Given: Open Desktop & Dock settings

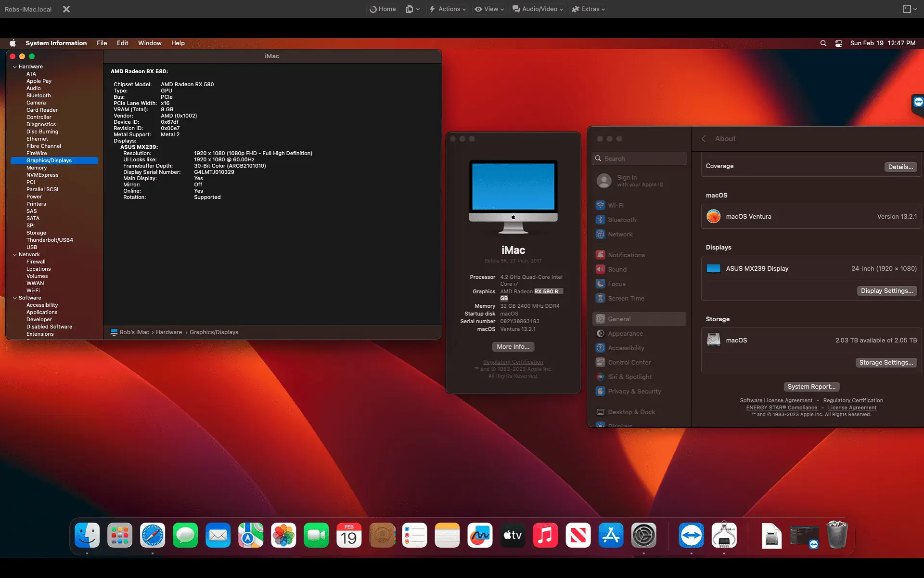Looking at the screenshot, I should [x=639, y=412].
